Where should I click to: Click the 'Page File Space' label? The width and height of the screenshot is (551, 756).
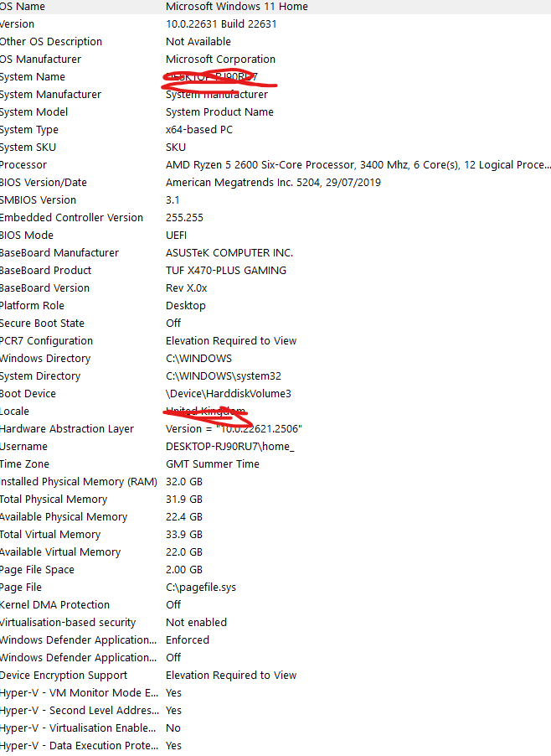tap(37, 570)
